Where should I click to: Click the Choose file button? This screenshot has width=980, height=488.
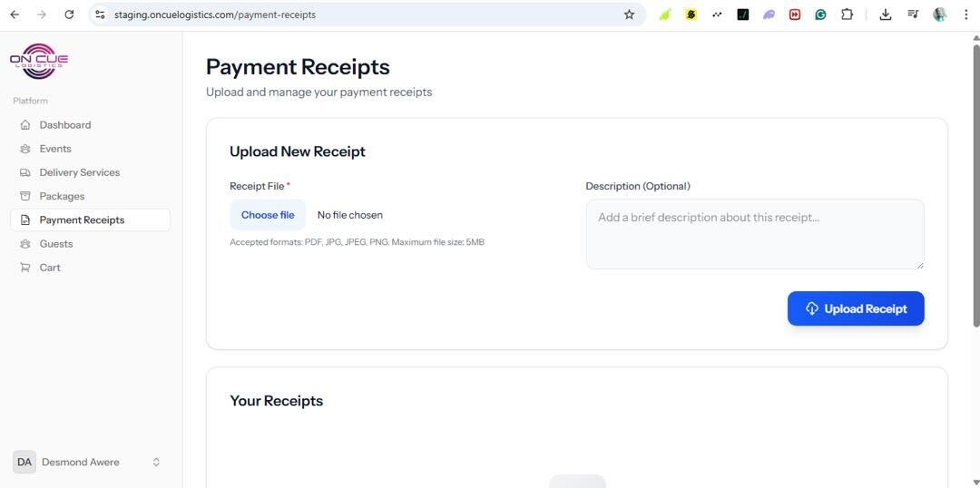pos(267,215)
